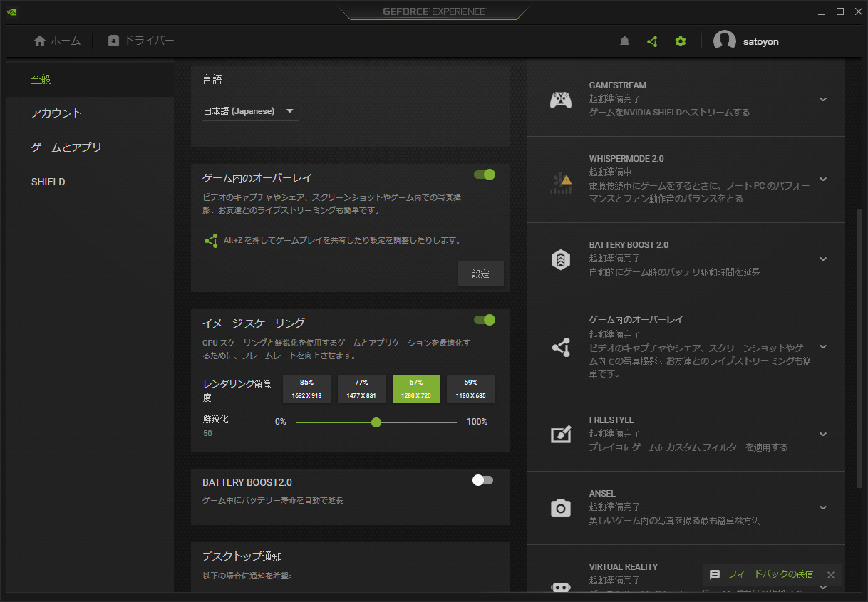
Task: Enable the BATTERY BOOST2.0 toggle
Action: (x=482, y=480)
